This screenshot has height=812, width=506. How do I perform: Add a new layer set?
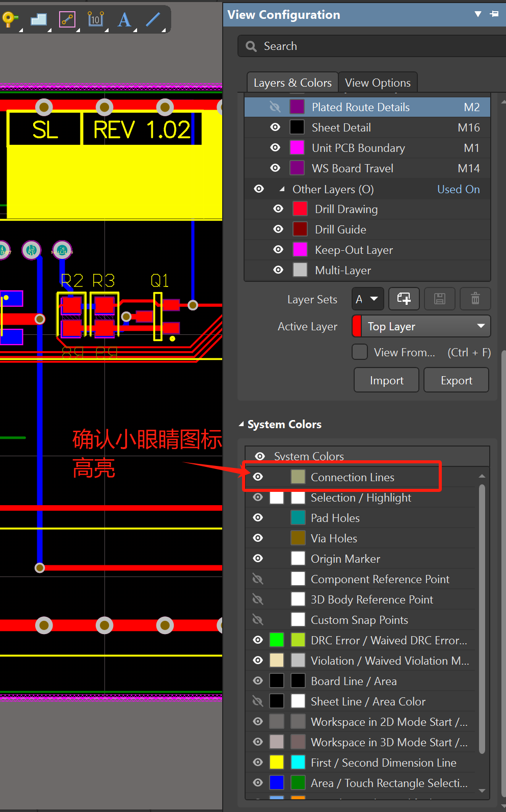click(404, 299)
